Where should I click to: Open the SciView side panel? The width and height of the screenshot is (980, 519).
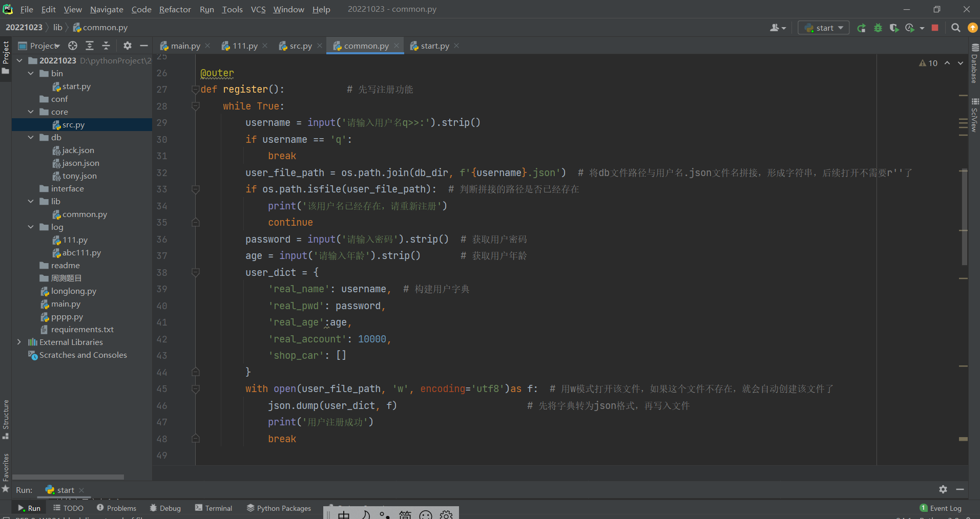point(974,115)
